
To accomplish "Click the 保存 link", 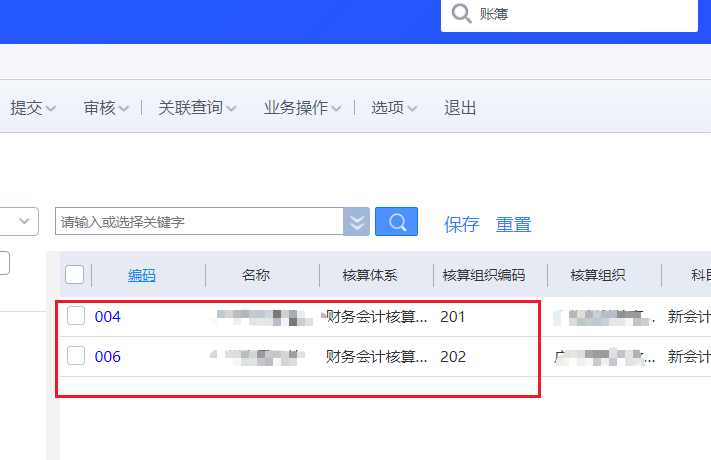I will click(461, 225).
